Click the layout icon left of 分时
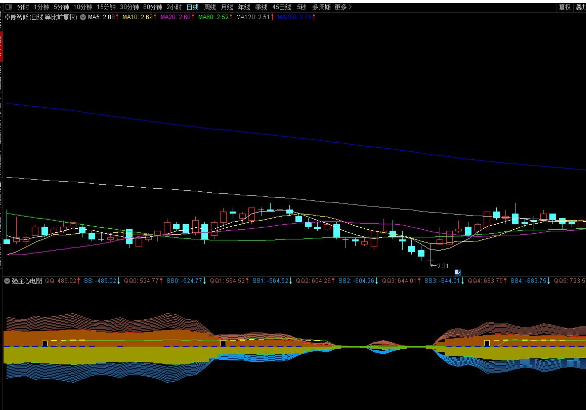This screenshot has height=410, width=586. (8, 7)
